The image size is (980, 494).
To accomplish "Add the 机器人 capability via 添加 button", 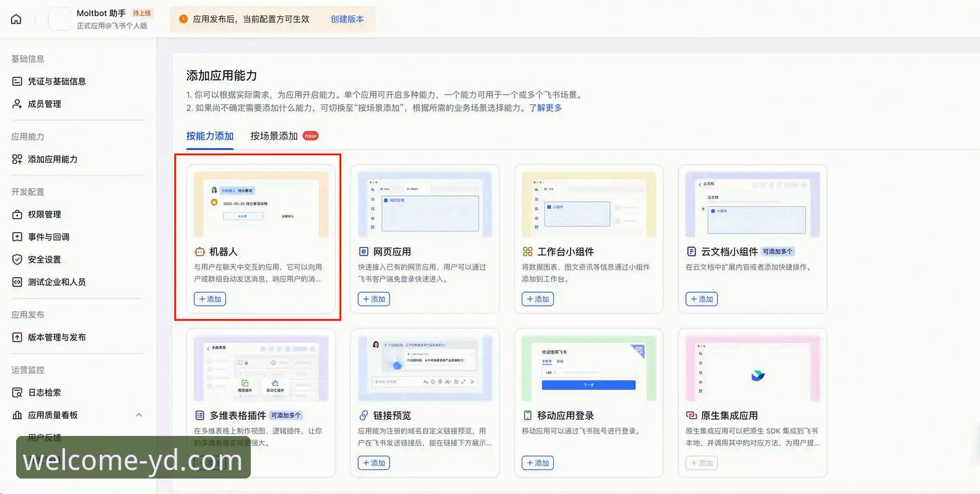I will 210,299.
